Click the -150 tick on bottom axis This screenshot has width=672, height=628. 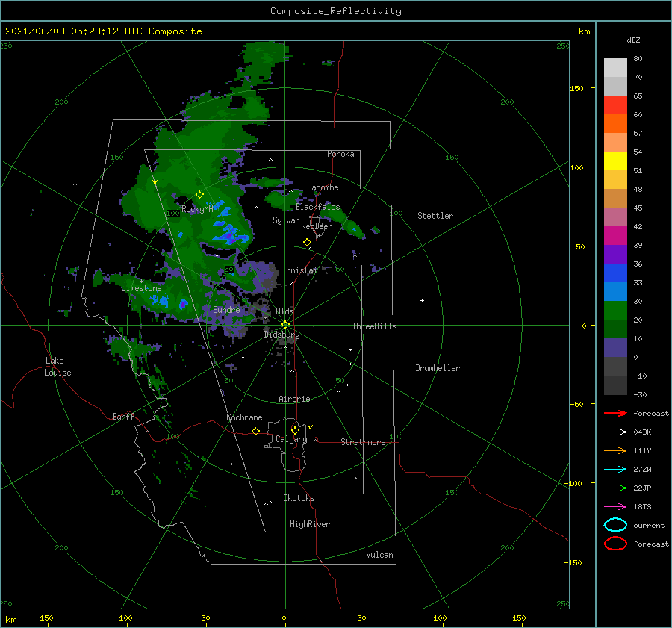(44, 618)
